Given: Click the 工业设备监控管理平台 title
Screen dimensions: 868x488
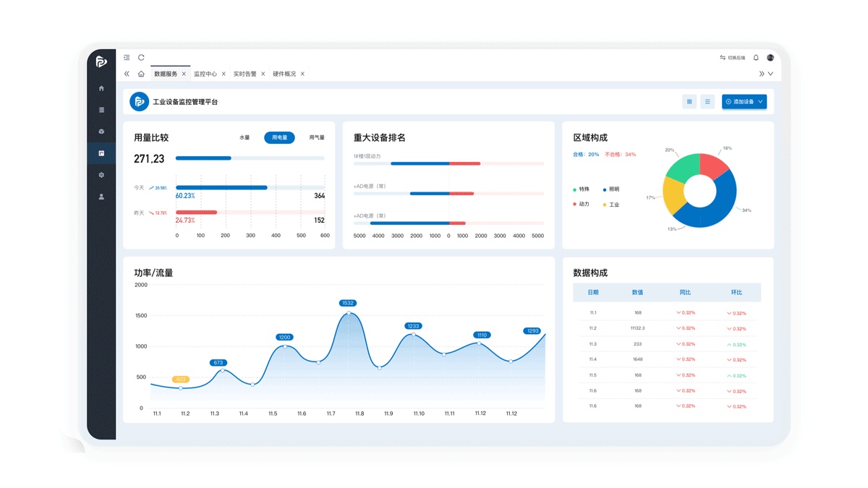Looking at the screenshot, I should [x=185, y=102].
